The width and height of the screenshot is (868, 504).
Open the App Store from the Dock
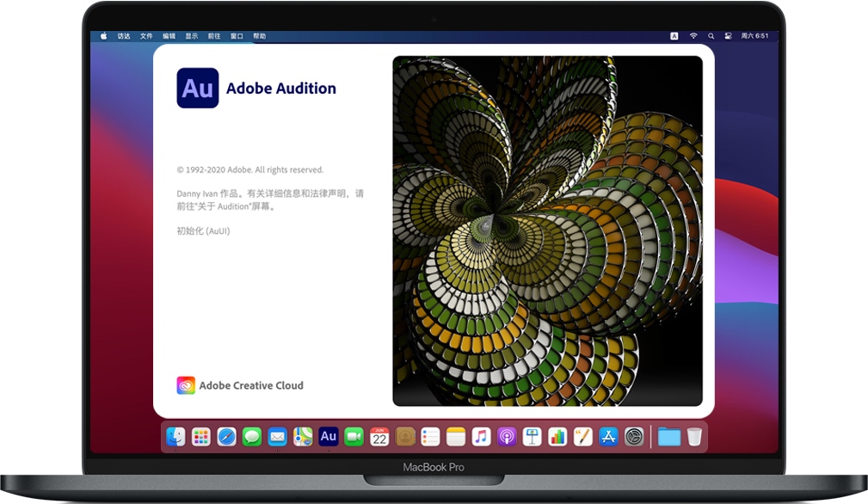tap(607, 437)
